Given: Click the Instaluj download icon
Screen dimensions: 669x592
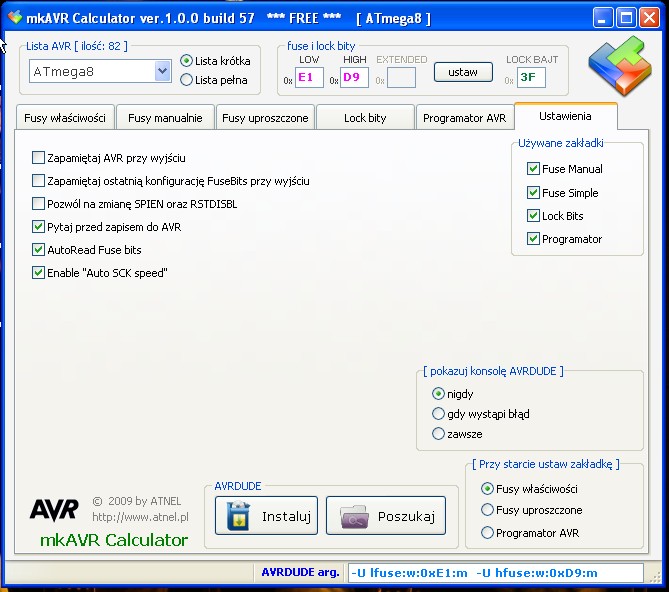Looking at the screenshot, I should 239,516.
